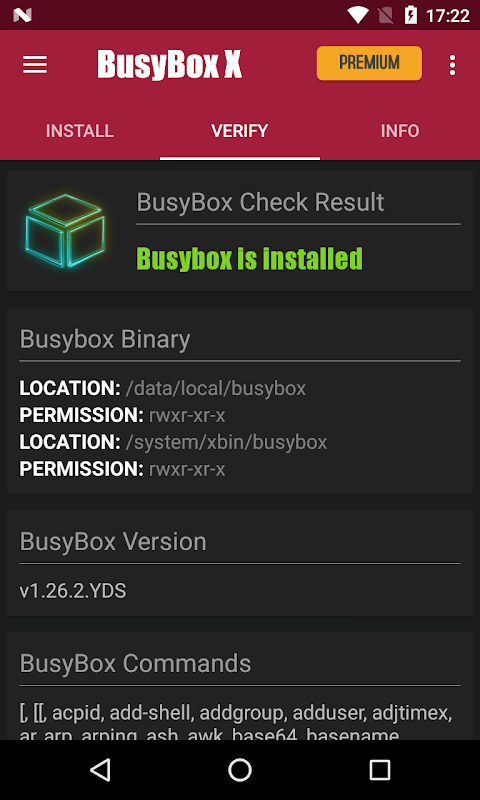Switch to the INSTALL tab

pyautogui.click(x=80, y=131)
